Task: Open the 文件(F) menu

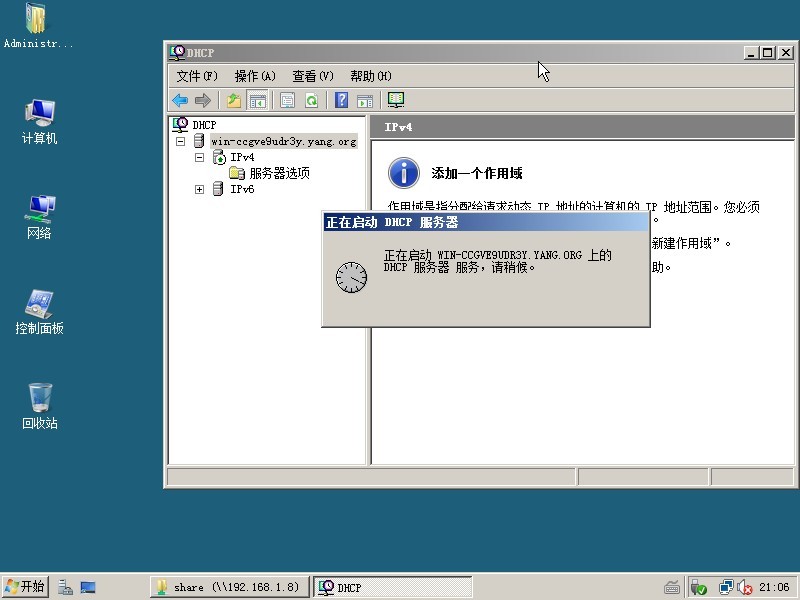Action: click(197, 76)
